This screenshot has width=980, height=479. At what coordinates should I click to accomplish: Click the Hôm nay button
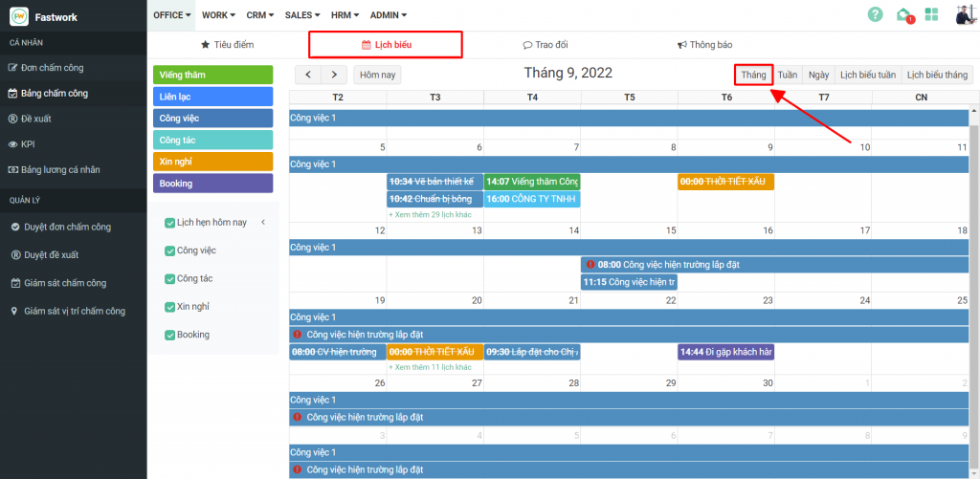pos(377,75)
